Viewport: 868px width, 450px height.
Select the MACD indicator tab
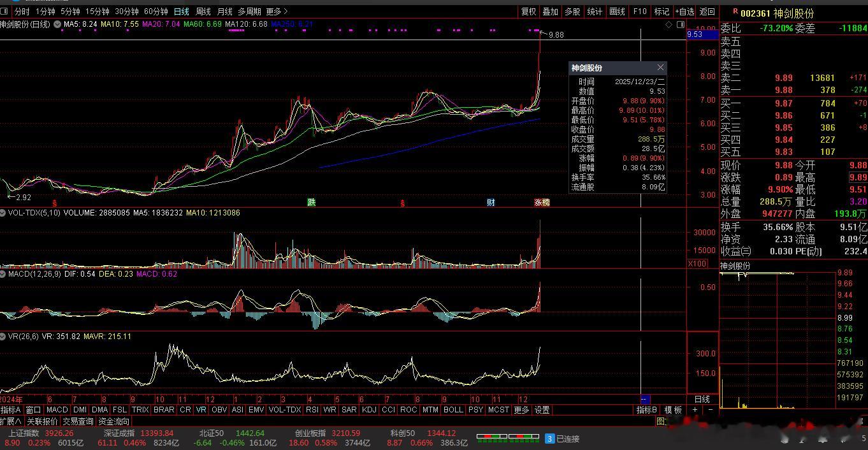pos(57,410)
